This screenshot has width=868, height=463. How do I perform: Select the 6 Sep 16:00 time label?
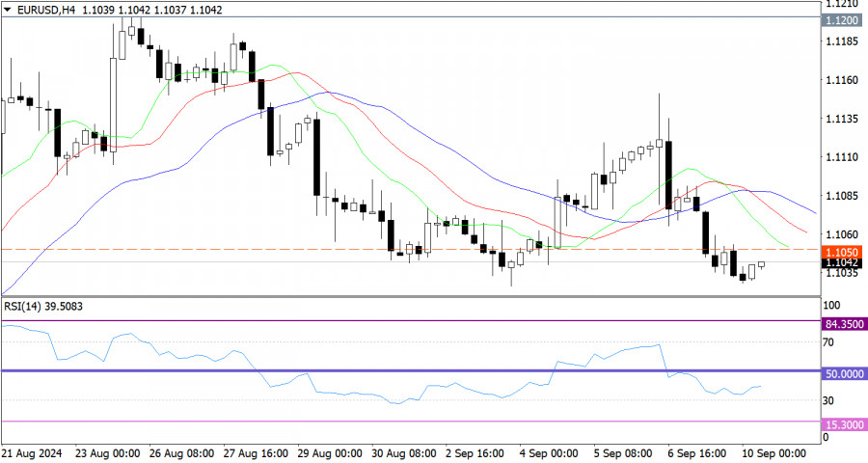point(697,453)
